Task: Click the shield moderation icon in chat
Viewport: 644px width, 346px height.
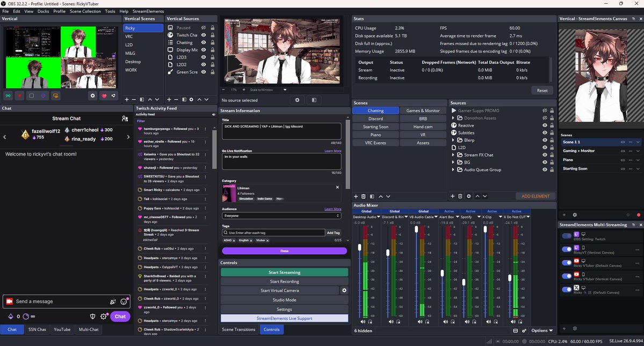Action: tap(93, 316)
